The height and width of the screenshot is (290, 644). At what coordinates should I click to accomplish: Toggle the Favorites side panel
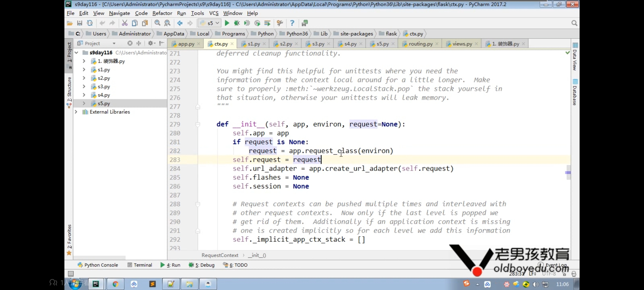click(69, 238)
